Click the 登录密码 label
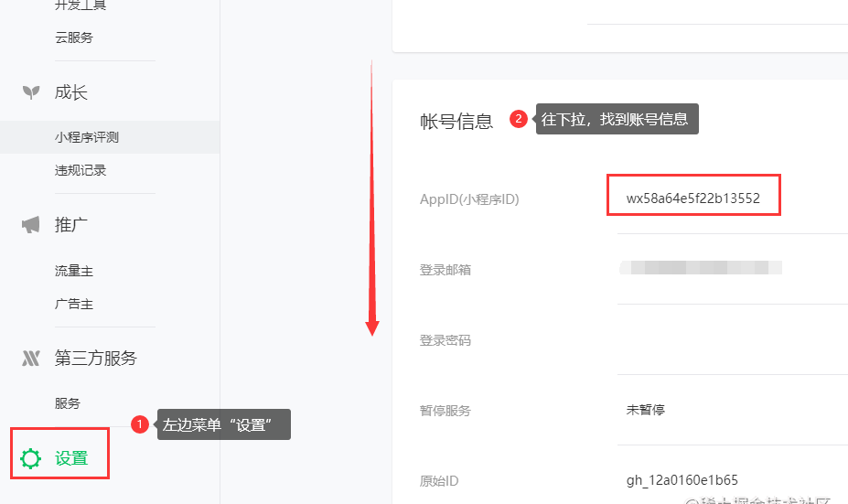This screenshot has width=848, height=504. coord(445,340)
